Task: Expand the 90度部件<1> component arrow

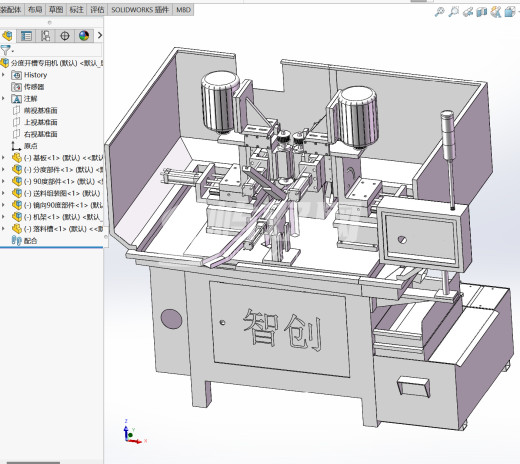Action: click(x=3, y=181)
